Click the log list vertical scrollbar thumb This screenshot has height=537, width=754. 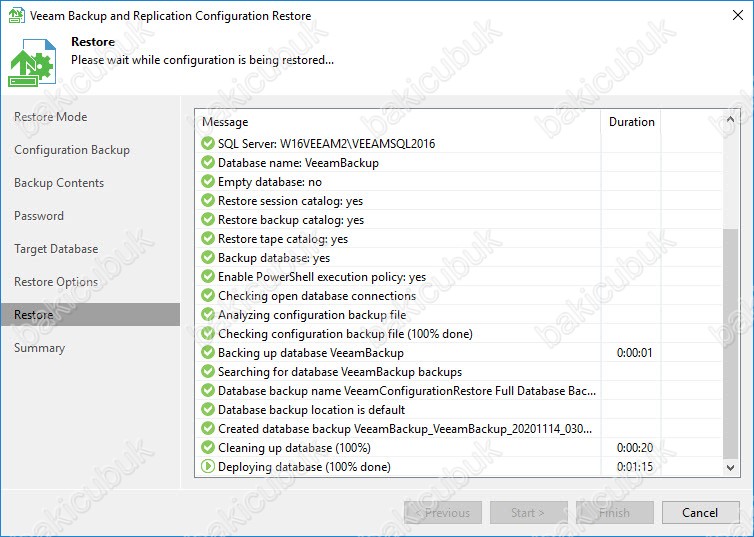coord(730,344)
